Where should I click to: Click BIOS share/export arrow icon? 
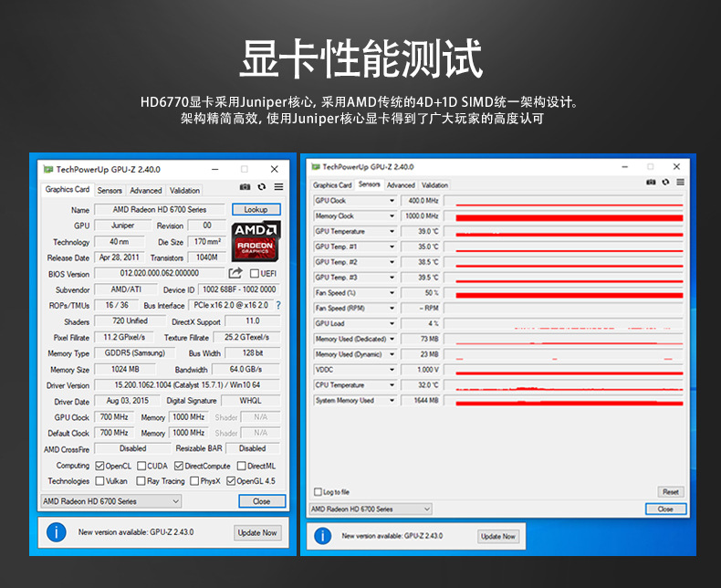235,273
